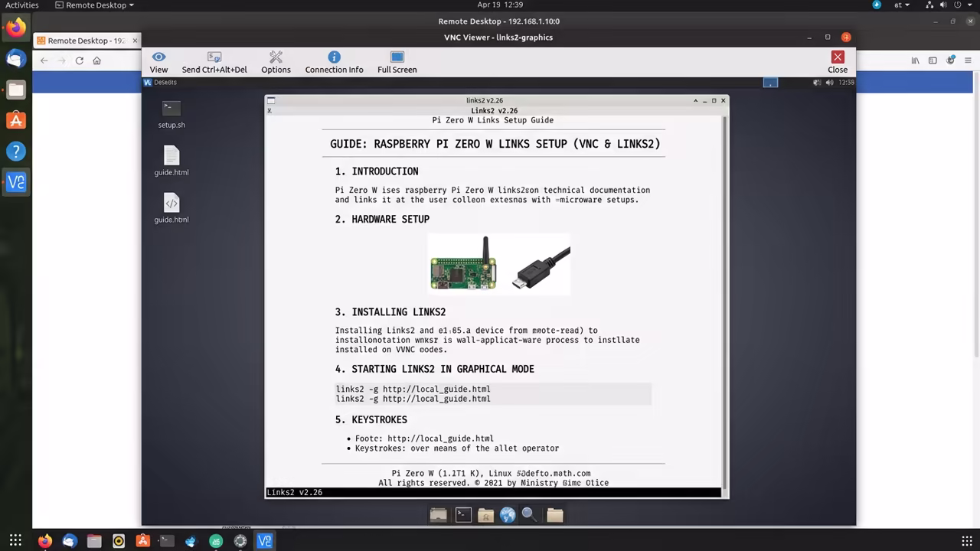Go to the Firefox home page
This screenshot has width=980, height=551.
tap(96, 60)
